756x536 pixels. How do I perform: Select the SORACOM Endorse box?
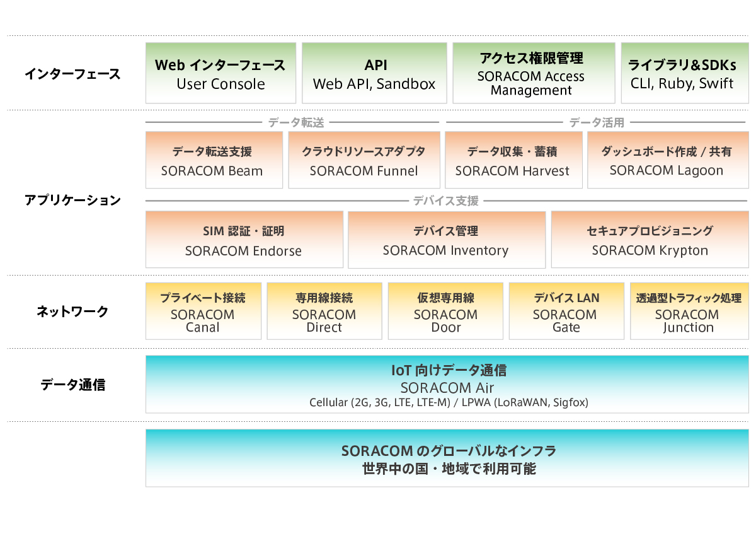244,240
